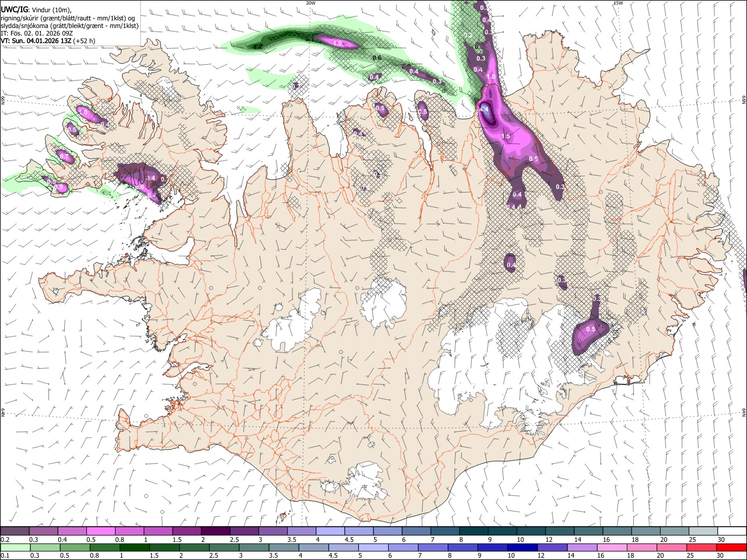Pick the dark purple top-row swatch labeled 2

coord(215,531)
